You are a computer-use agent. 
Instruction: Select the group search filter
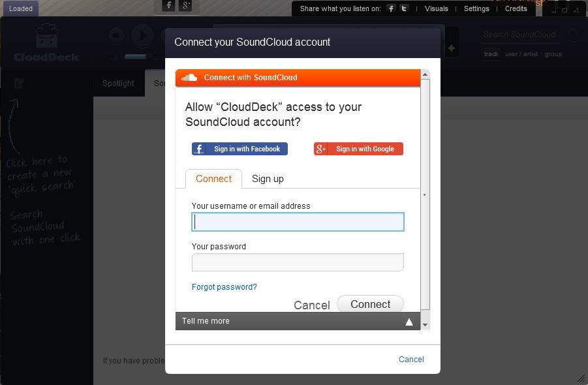553,54
